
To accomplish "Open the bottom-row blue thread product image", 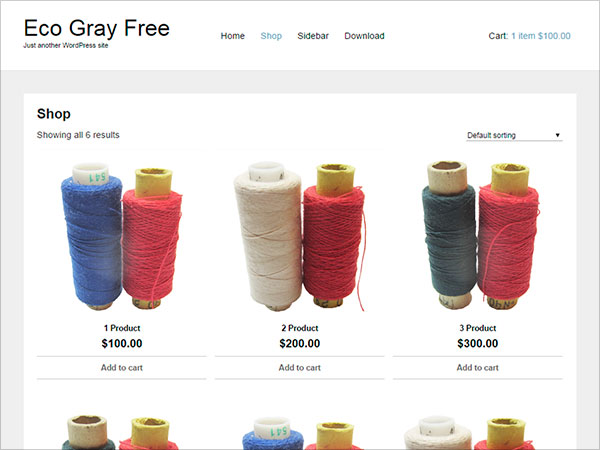I will [299, 432].
